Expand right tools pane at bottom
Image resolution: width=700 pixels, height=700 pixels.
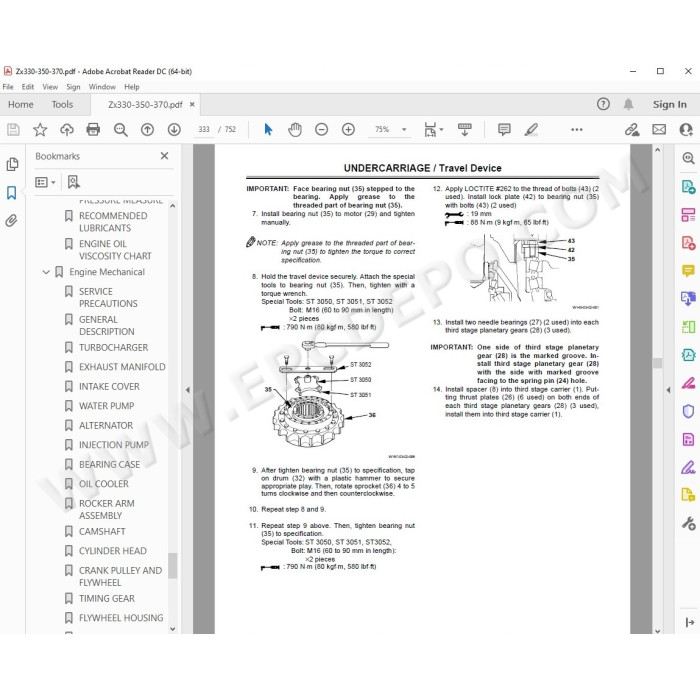pyautogui.click(x=689, y=622)
